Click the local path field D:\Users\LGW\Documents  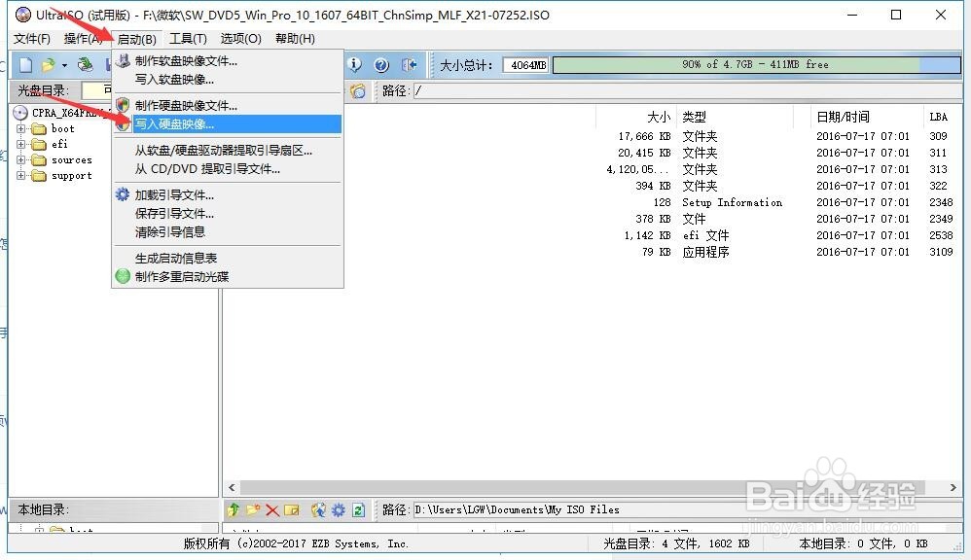coord(687,509)
